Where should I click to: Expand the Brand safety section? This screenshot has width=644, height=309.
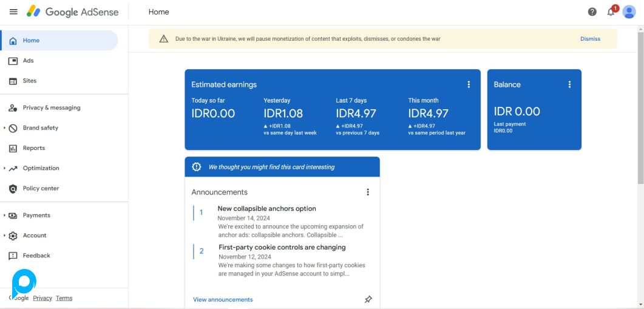(5, 128)
